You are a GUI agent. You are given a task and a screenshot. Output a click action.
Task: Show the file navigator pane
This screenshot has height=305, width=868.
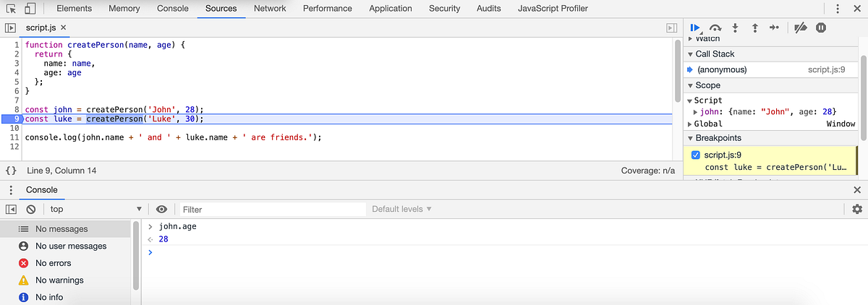click(x=10, y=27)
